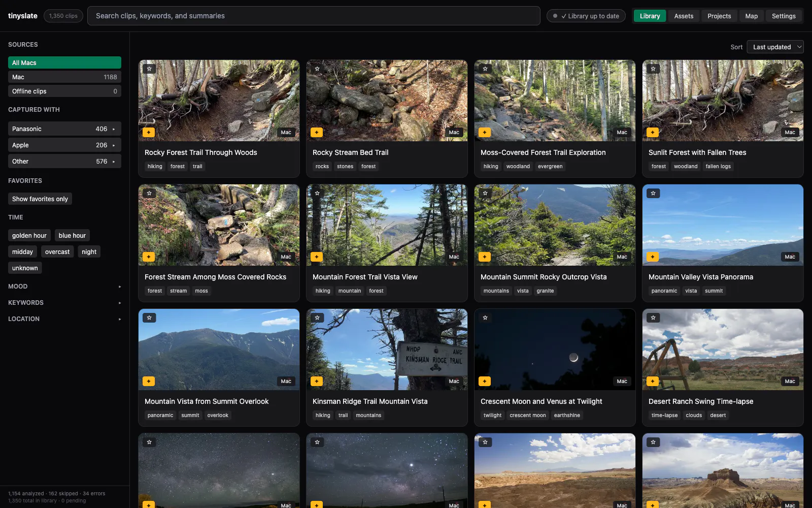The image size is (812, 508).
Task: Click yellow sparkle badge on Crescent Moon and Venus clip
Action: (x=485, y=381)
